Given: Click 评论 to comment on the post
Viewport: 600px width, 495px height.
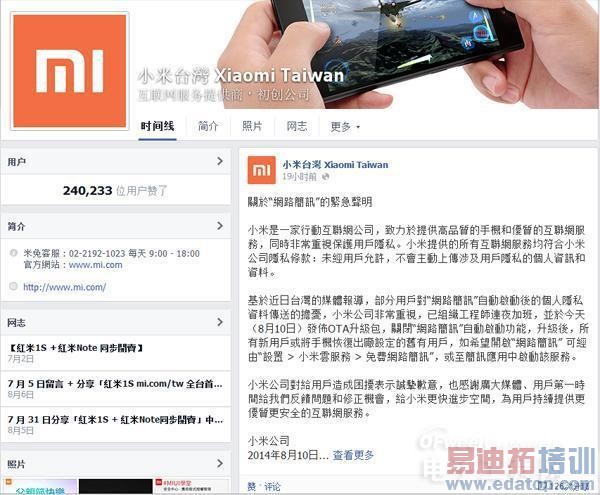Looking at the screenshot, I should [x=272, y=487].
